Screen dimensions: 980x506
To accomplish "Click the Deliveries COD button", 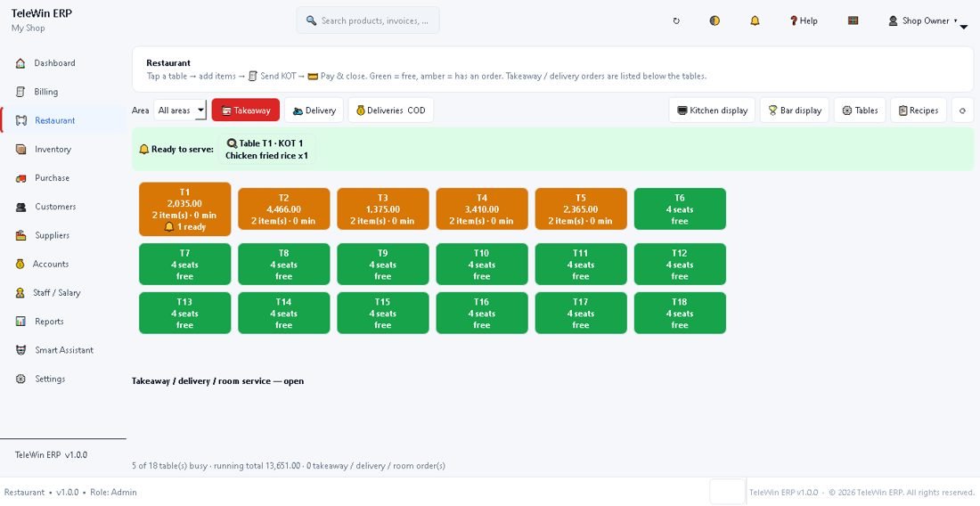I will pyautogui.click(x=390, y=110).
